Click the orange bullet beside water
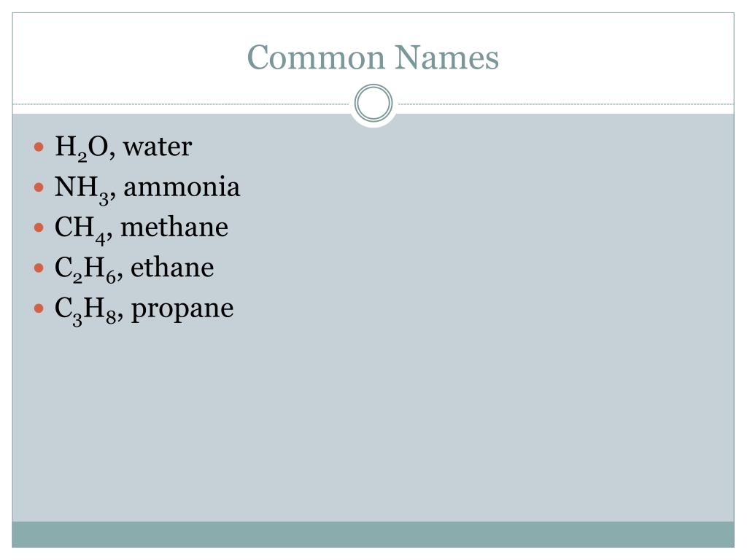The width and height of the screenshot is (747, 560). pyautogui.click(x=39, y=146)
